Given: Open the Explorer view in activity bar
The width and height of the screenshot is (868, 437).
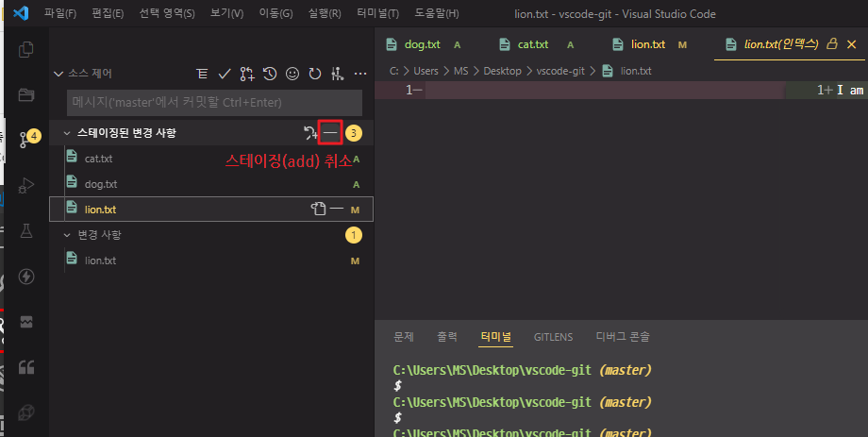Looking at the screenshot, I should pyautogui.click(x=26, y=49).
